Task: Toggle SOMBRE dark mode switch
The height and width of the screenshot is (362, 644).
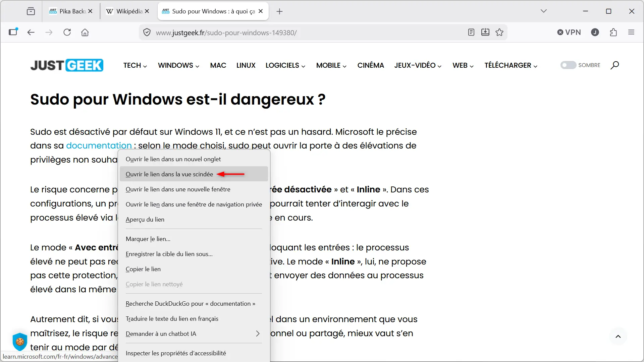Action: point(568,65)
